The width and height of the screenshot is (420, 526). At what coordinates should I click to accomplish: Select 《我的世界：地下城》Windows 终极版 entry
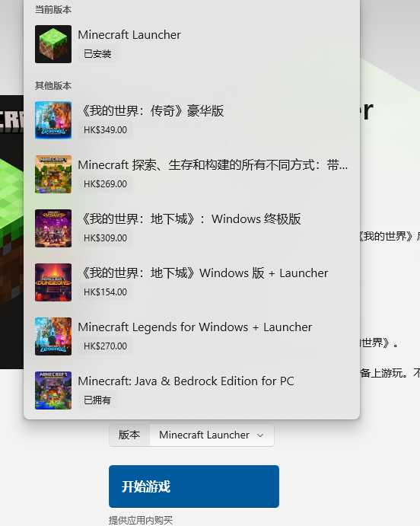coord(192,228)
